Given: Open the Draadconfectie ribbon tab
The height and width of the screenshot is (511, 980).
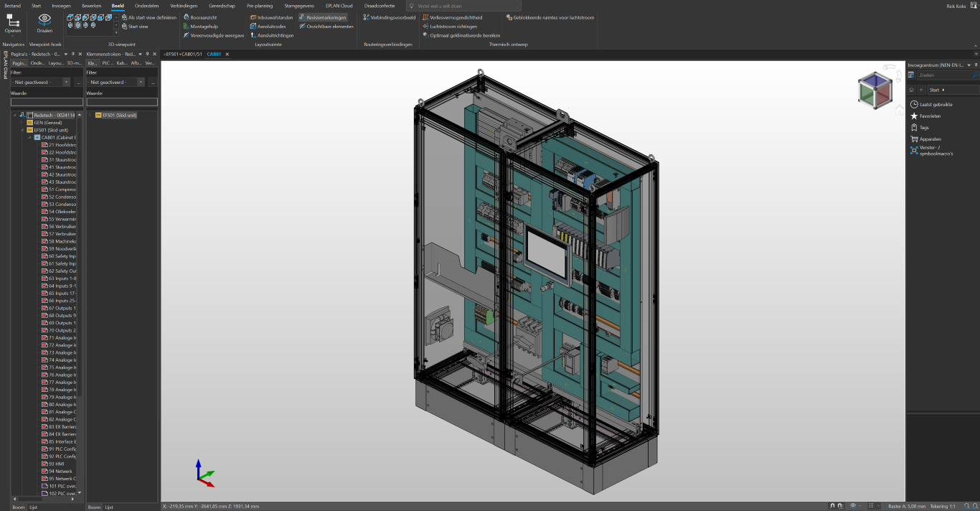Looking at the screenshot, I should coord(380,5).
